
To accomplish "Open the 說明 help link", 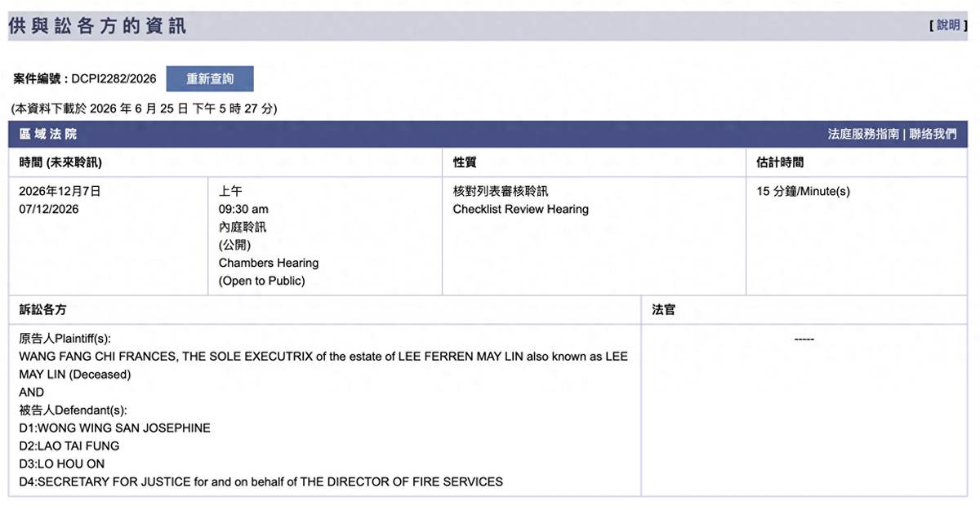I will click(x=947, y=25).
